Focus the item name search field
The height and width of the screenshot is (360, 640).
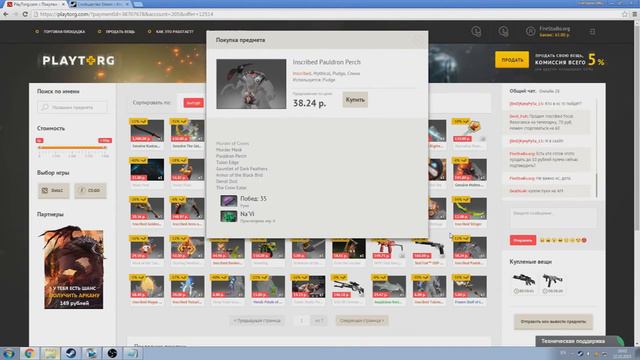coord(72,107)
